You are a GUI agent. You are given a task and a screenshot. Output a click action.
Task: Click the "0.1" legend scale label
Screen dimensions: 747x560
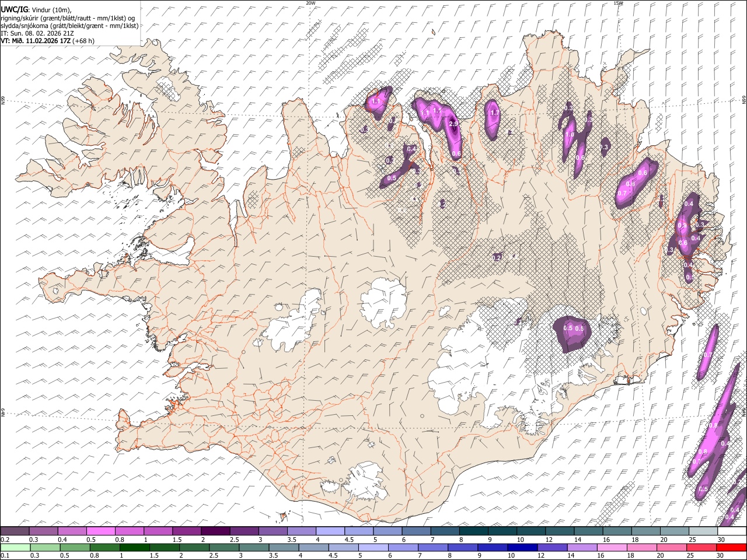[5, 555]
